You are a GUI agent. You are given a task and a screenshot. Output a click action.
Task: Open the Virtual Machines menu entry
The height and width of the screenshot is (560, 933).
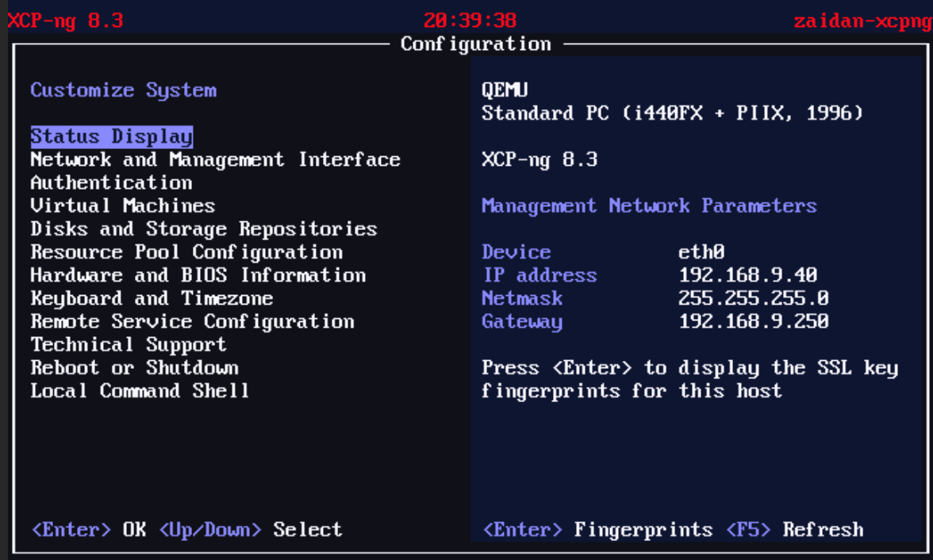pyautogui.click(x=122, y=206)
